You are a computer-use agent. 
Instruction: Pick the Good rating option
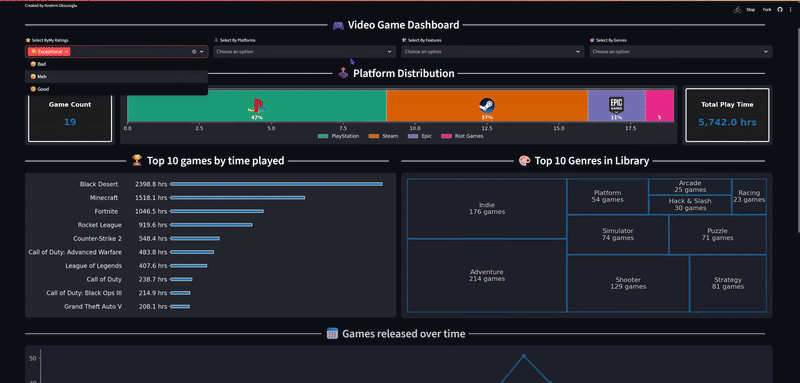point(116,89)
